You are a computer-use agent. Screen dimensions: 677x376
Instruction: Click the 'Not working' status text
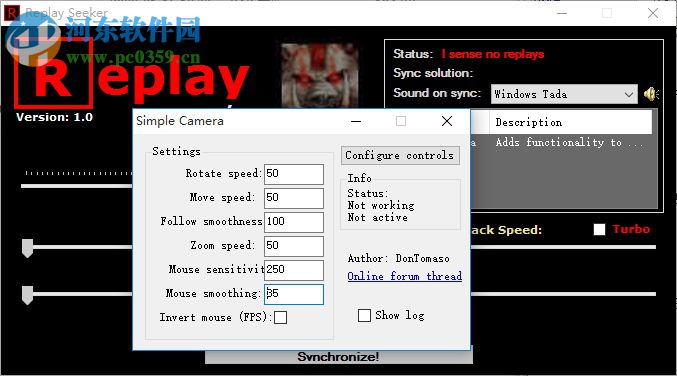(x=381, y=205)
